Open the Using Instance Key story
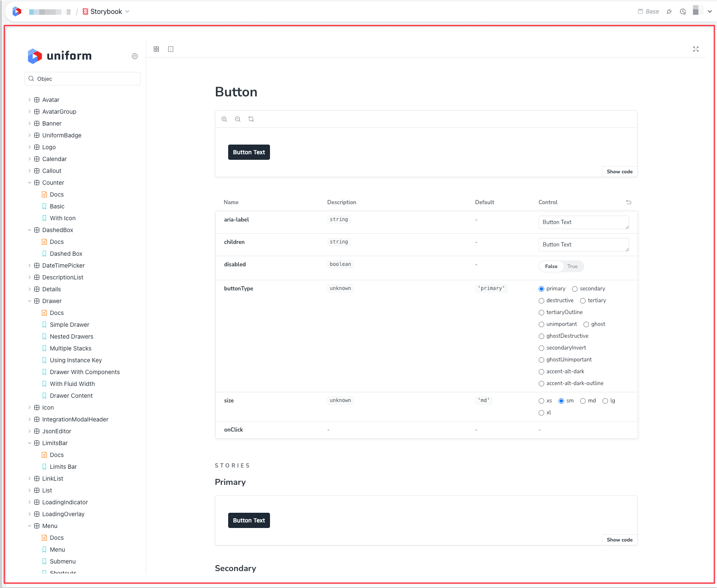This screenshot has width=717, height=588. point(76,360)
